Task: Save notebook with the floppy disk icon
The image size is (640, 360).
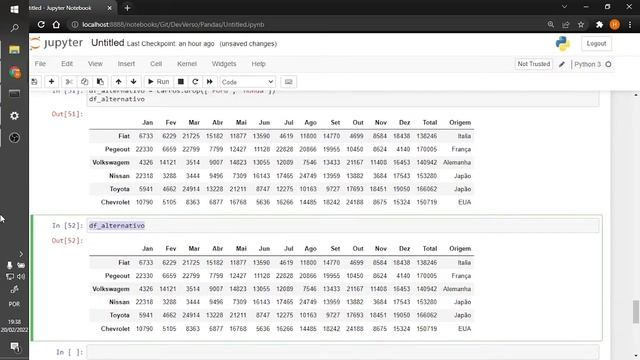Action: click(35, 82)
